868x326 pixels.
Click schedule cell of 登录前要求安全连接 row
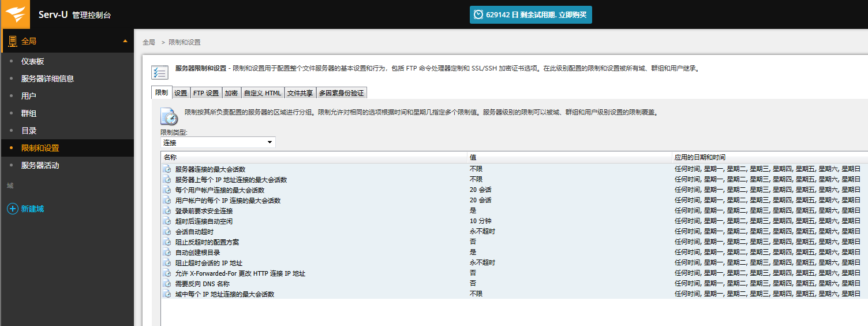click(x=768, y=211)
